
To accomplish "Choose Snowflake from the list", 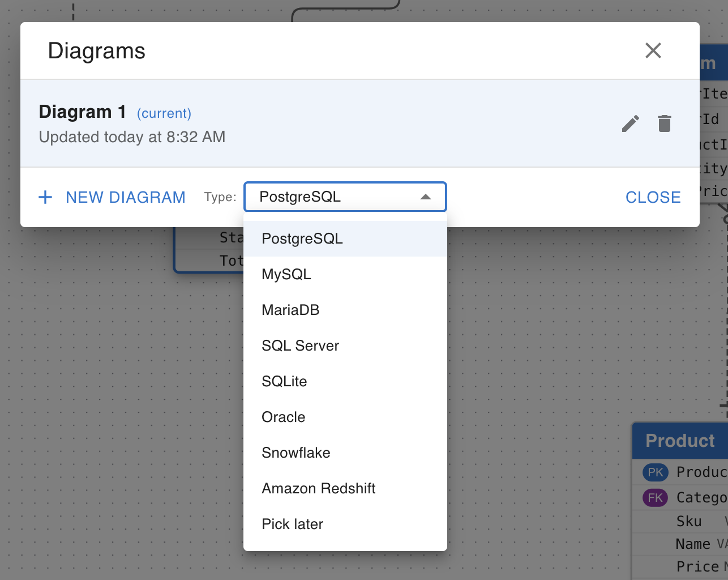I will pos(345,453).
